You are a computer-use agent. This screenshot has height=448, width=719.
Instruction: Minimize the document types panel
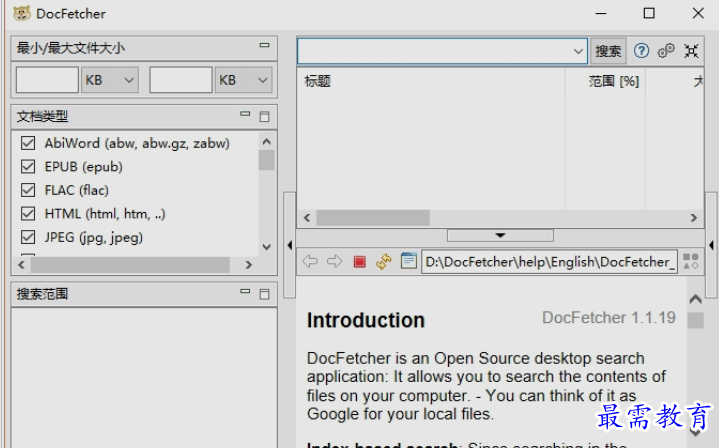pos(245,113)
